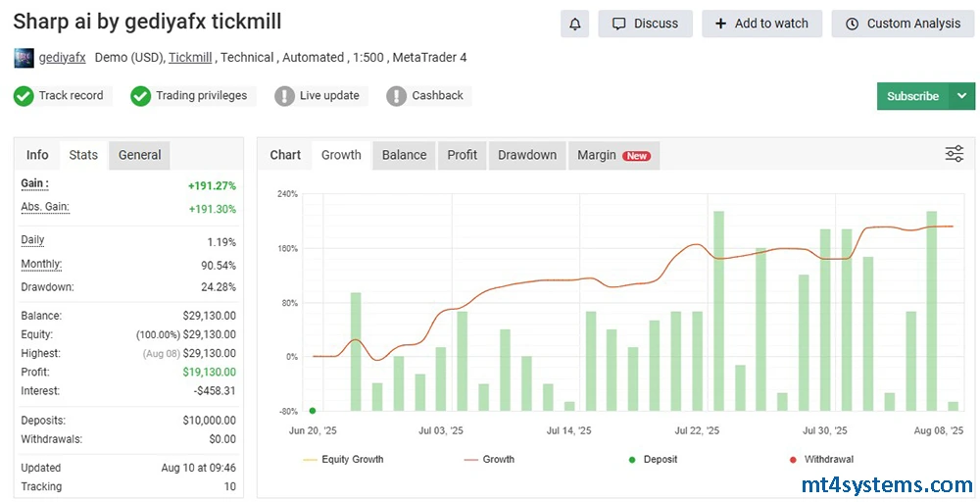
Task: Open chart settings sliders icon
Action: [954, 154]
